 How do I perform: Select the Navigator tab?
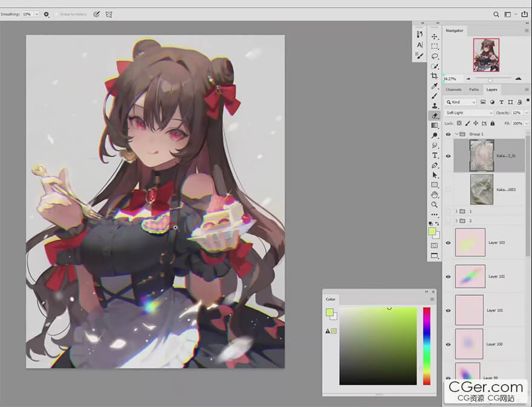tap(454, 31)
